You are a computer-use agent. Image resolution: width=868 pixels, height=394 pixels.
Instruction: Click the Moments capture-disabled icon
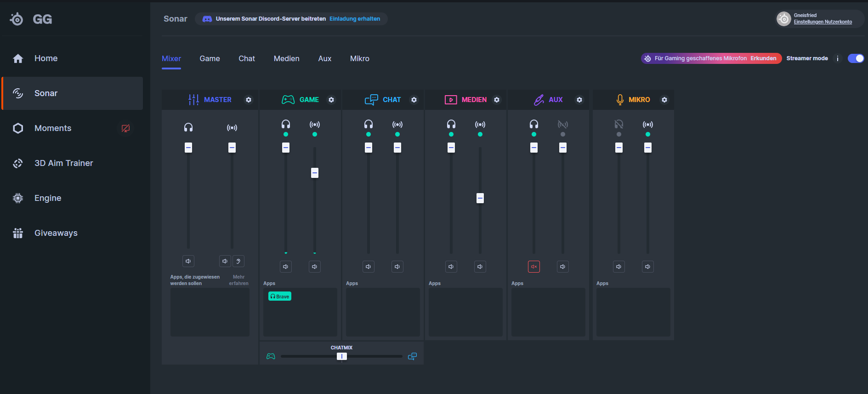(125, 128)
